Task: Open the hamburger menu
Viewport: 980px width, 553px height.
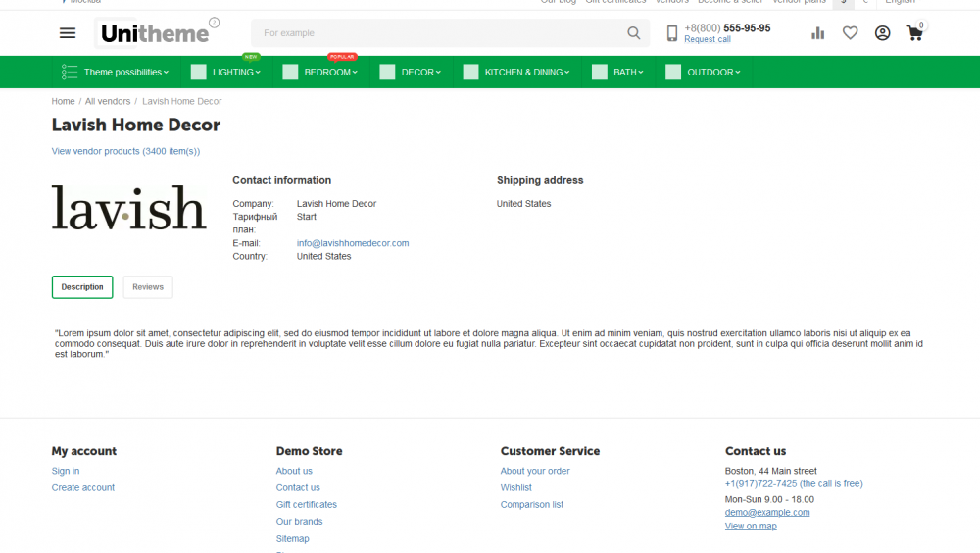Action: [68, 33]
